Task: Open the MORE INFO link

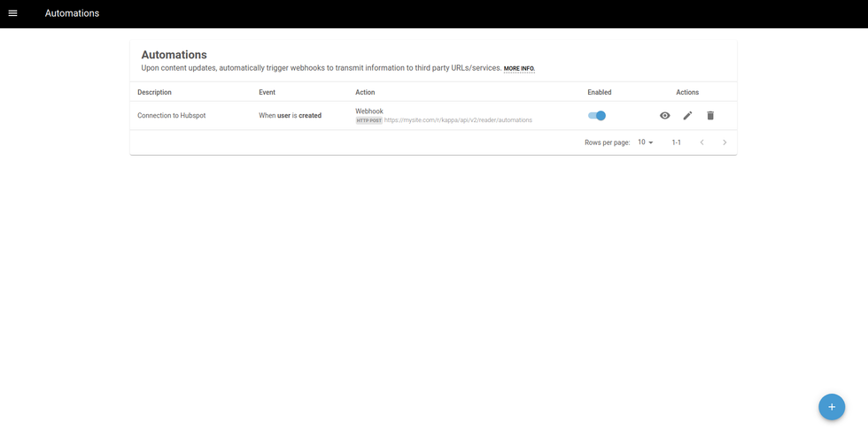Action: 519,68
